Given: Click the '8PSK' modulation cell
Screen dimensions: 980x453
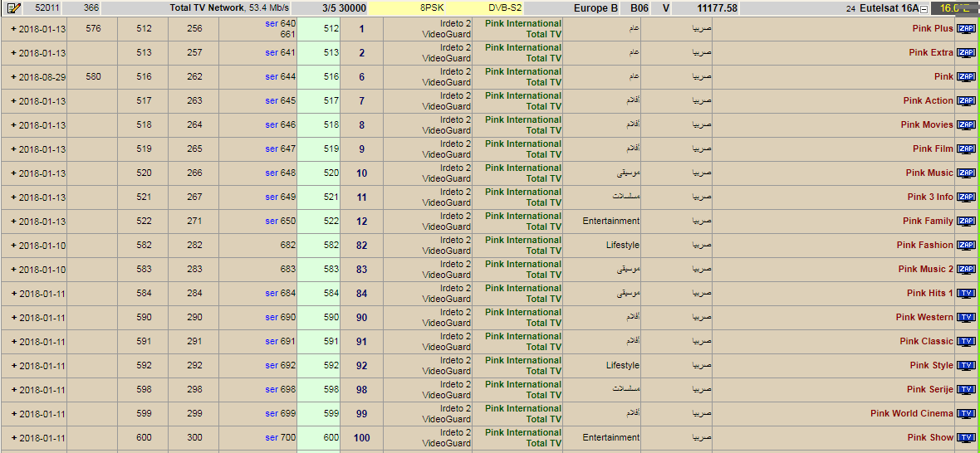Looking at the screenshot, I should [x=431, y=9].
